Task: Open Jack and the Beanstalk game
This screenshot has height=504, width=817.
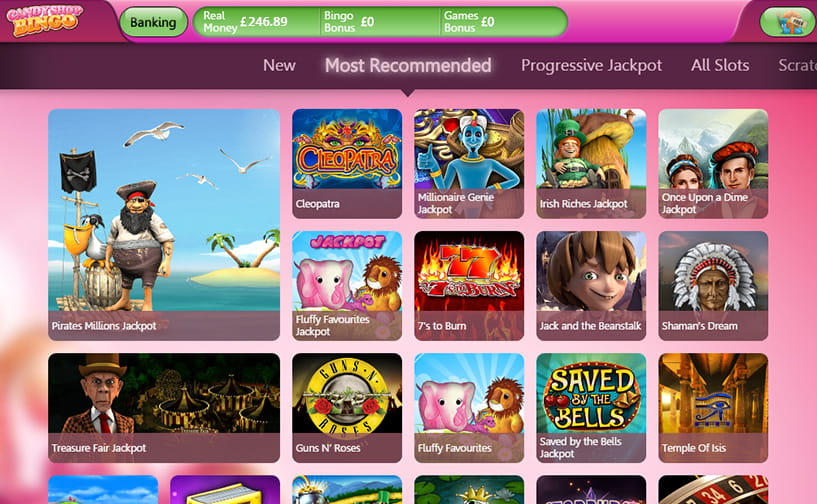Action: pyautogui.click(x=591, y=286)
